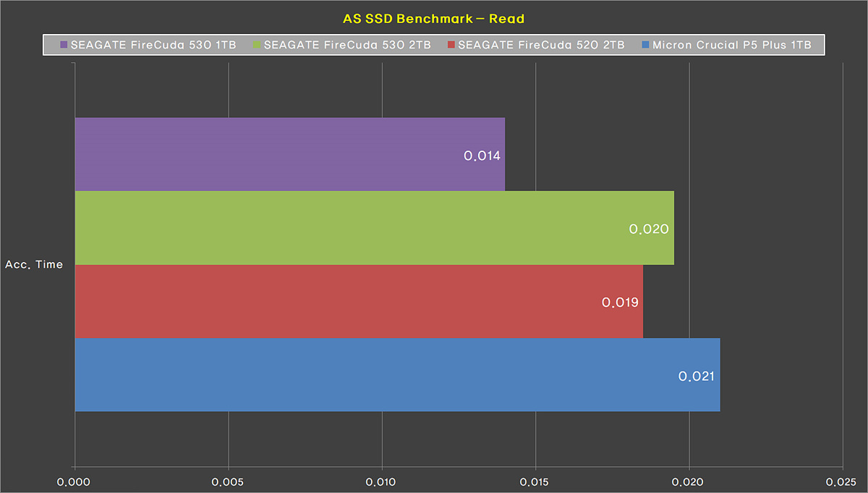Click the 0.021 data label

[697, 376]
